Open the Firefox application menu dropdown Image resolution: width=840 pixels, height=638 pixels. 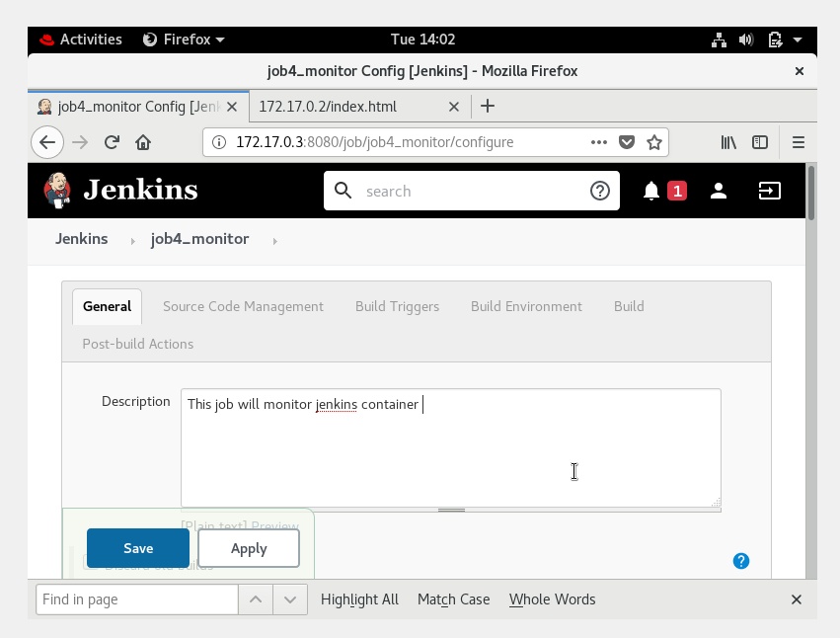tap(184, 40)
